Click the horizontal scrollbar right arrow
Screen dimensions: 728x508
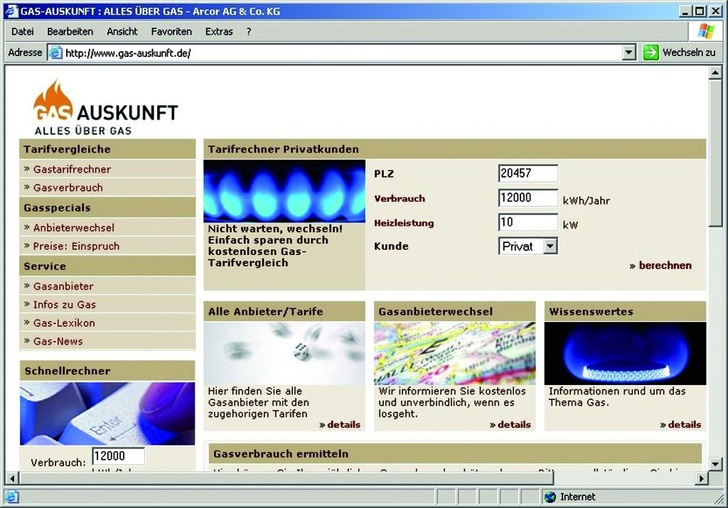[699, 479]
